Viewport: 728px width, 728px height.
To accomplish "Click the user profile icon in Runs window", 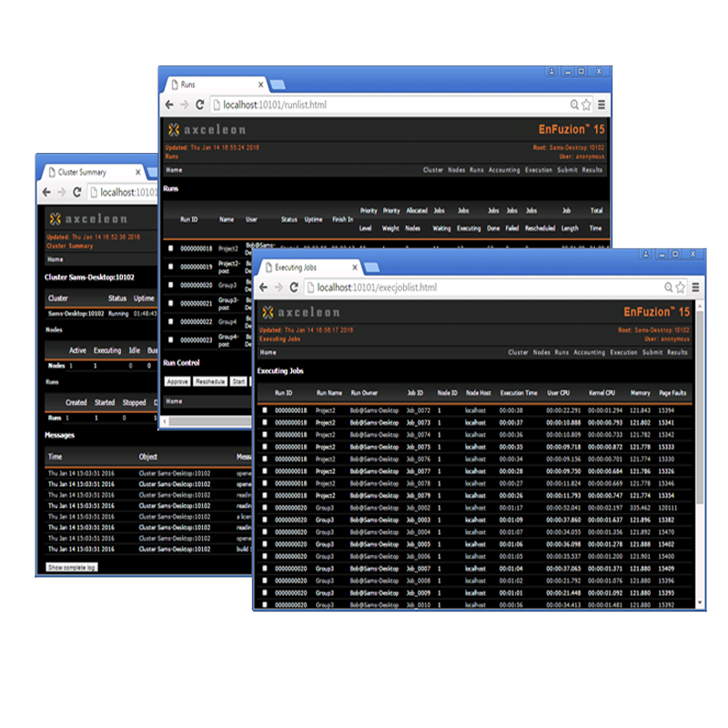I will pos(551,72).
